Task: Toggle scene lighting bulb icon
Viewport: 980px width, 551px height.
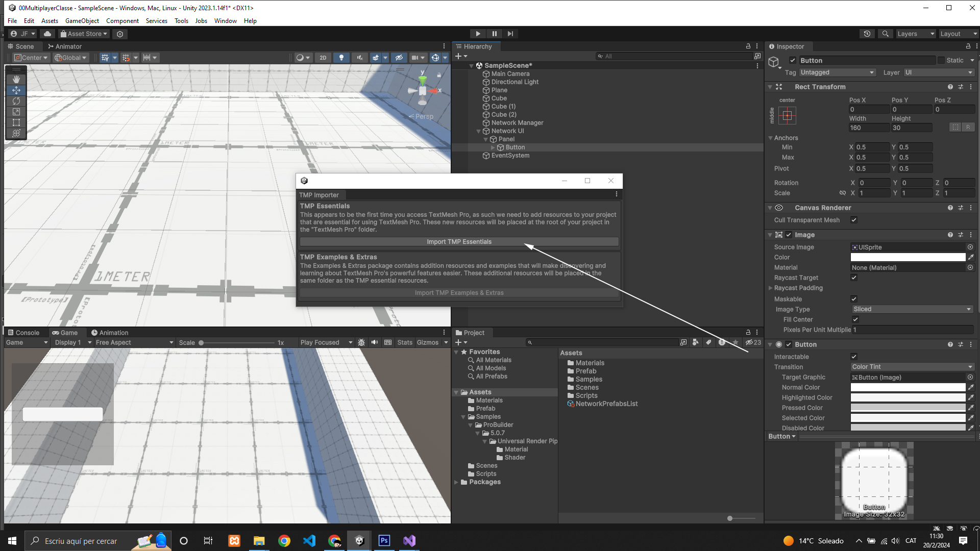Action: (341, 58)
